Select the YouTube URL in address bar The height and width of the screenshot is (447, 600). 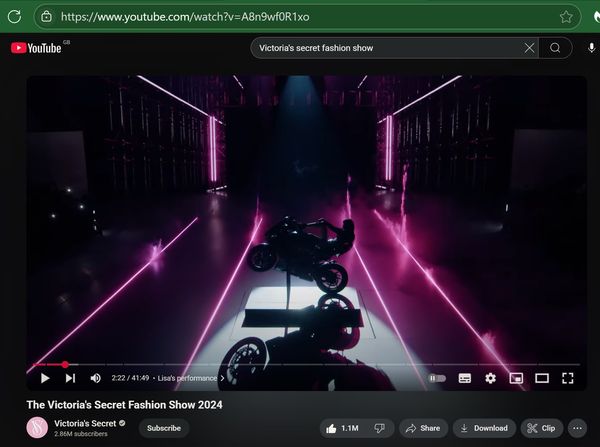(185, 17)
